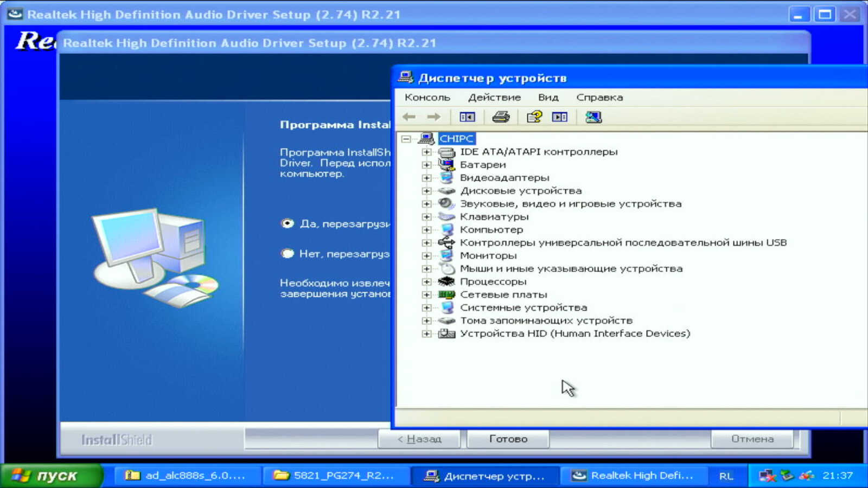Click the Show/Hide console tree icon
Viewport: 868px width, 488px height.
point(467,117)
